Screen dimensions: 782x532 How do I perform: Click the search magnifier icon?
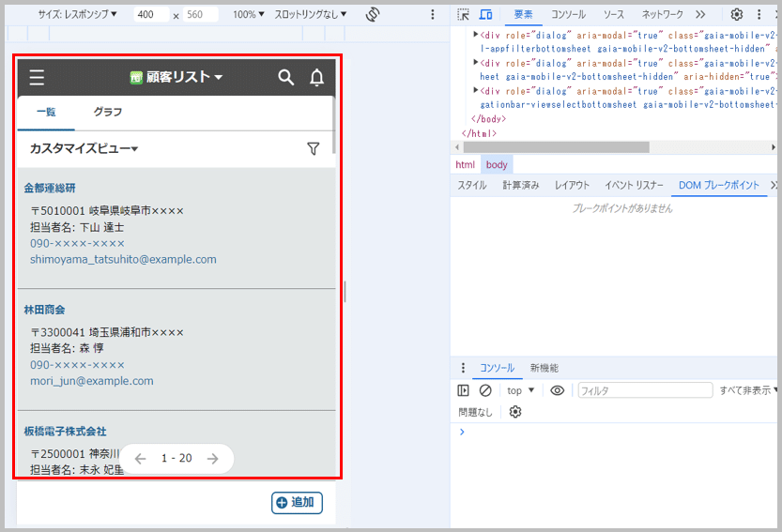coord(285,77)
